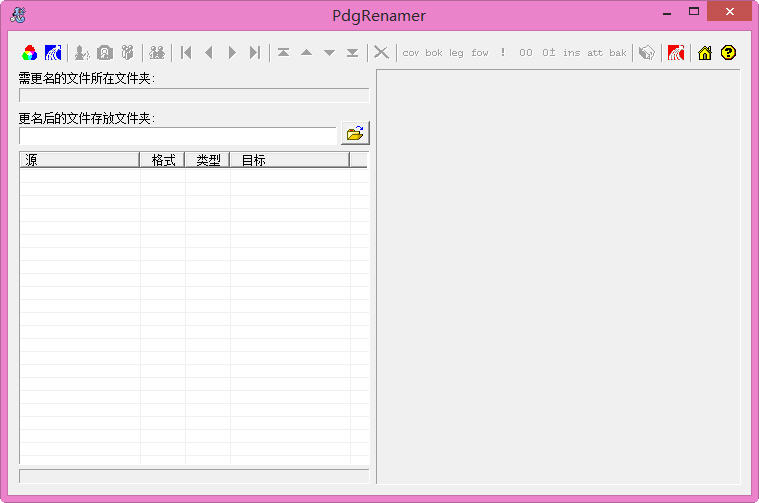The image size is (759, 503).
Task: Jump to last with skip-forward arrow
Action: click(255, 53)
